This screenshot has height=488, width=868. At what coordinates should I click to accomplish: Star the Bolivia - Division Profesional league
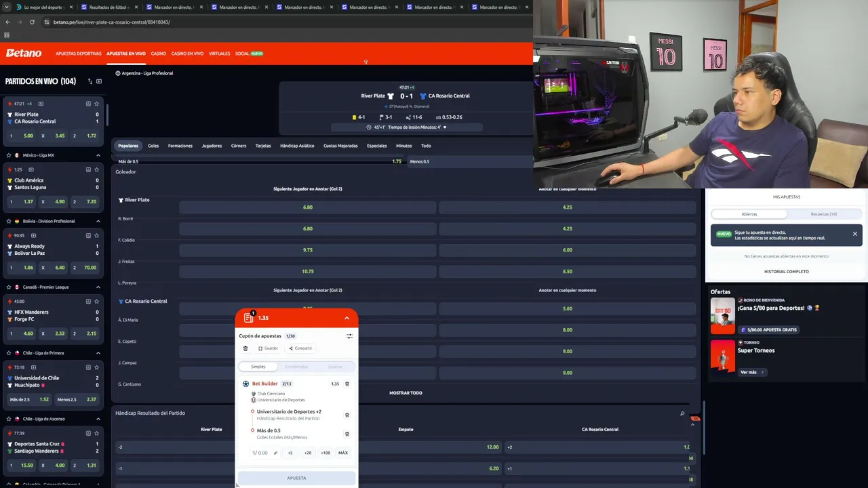point(8,221)
